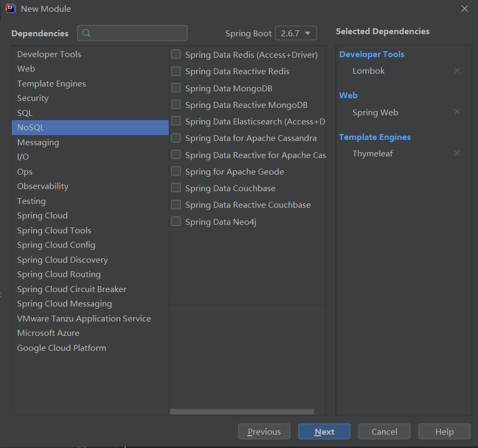Click Spring Web in Selected Dependencies

pyautogui.click(x=375, y=112)
